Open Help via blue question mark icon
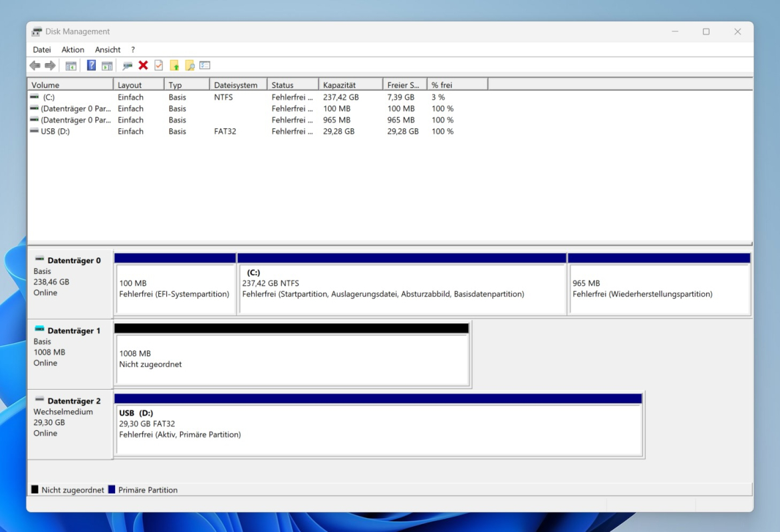780x532 pixels. 92,65
